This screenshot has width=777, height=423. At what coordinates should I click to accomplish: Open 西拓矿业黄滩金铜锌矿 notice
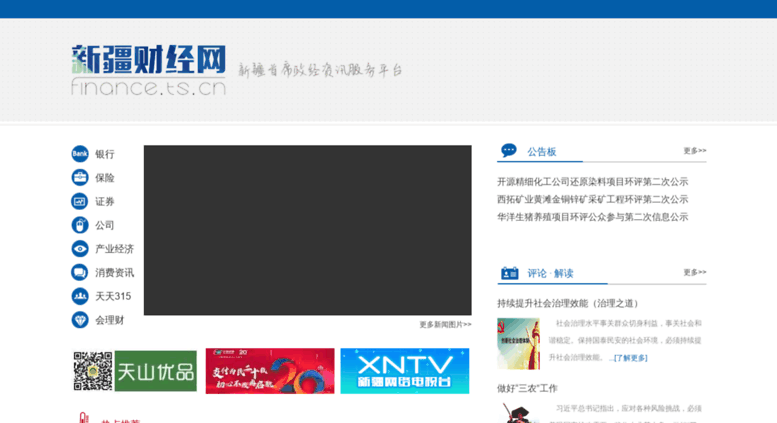click(x=593, y=200)
